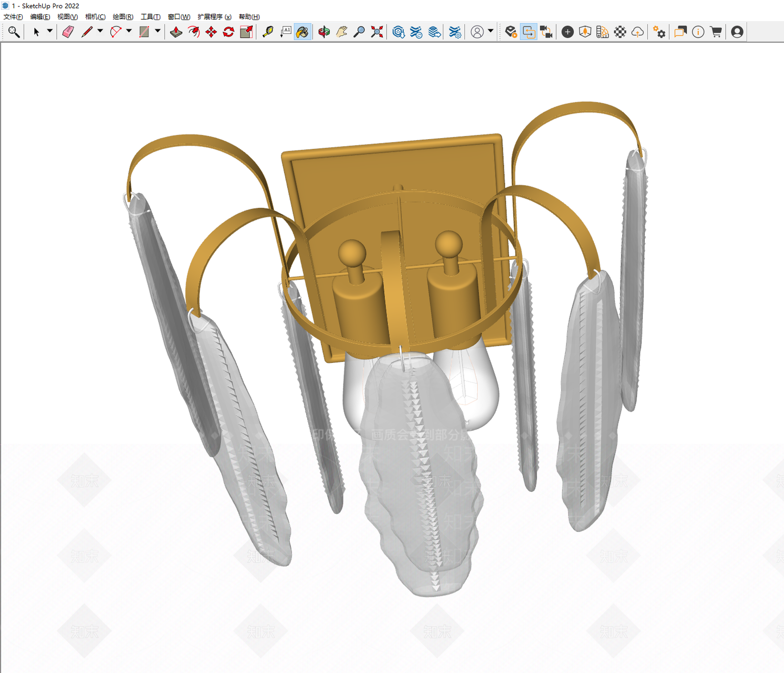Pick the pink Eraser tool
Viewport: 784px width, 673px height.
68,32
